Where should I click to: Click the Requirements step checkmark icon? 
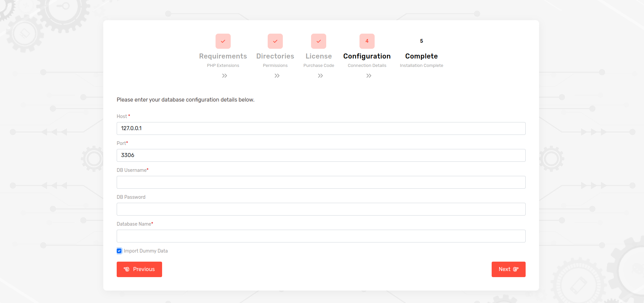(x=223, y=41)
